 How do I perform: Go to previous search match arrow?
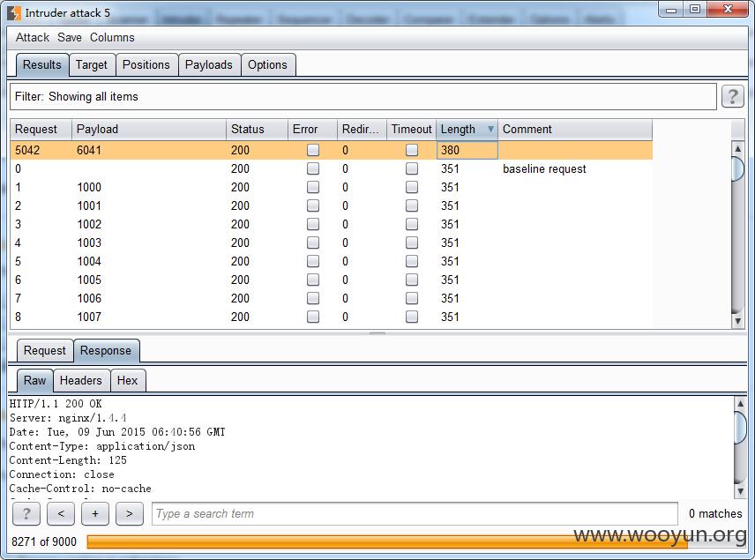click(x=61, y=514)
